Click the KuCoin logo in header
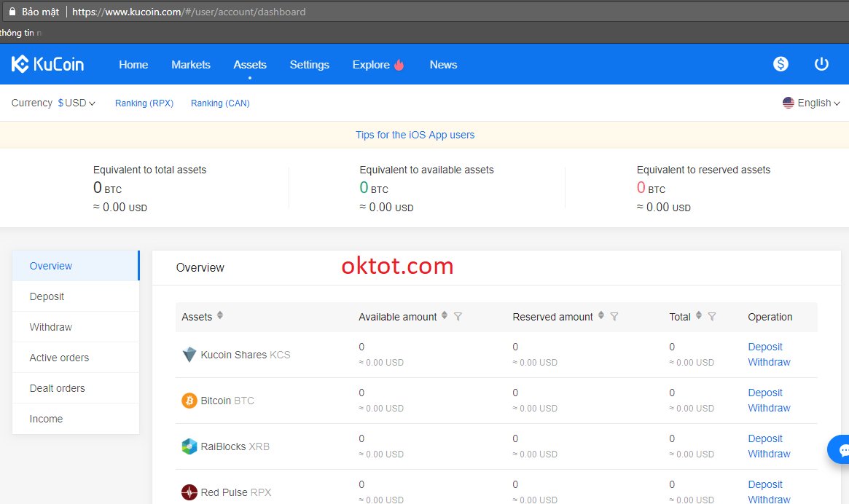849x504 pixels. point(48,64)
